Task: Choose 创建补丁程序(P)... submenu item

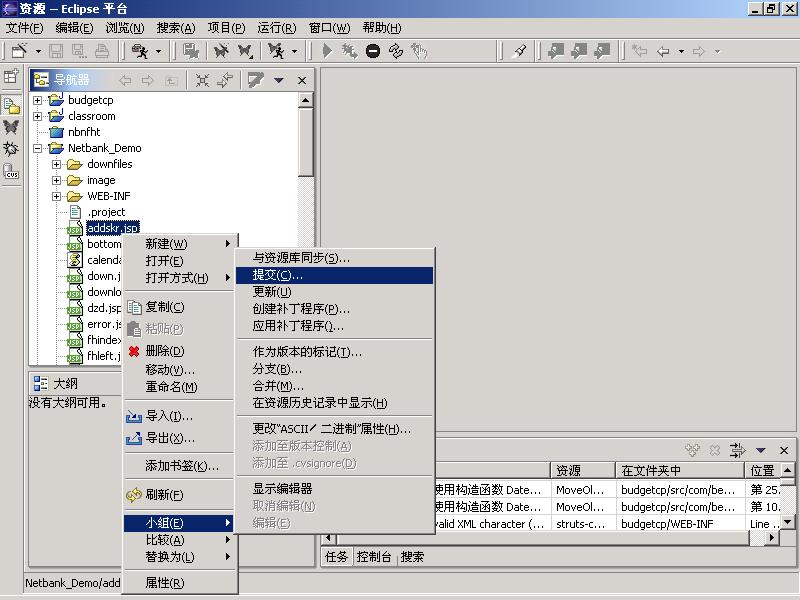Action: [334, 309]
